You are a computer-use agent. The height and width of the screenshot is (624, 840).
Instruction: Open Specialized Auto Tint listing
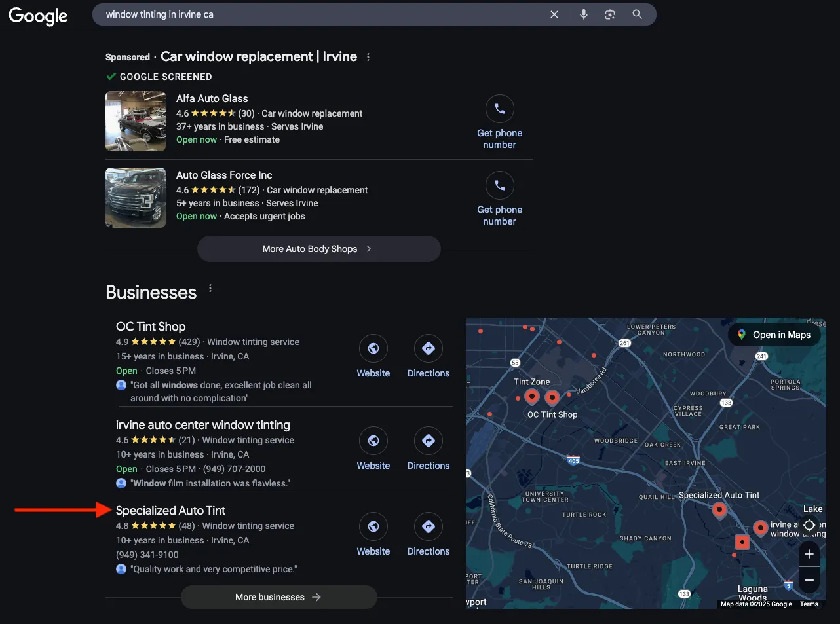pos(171,510)
